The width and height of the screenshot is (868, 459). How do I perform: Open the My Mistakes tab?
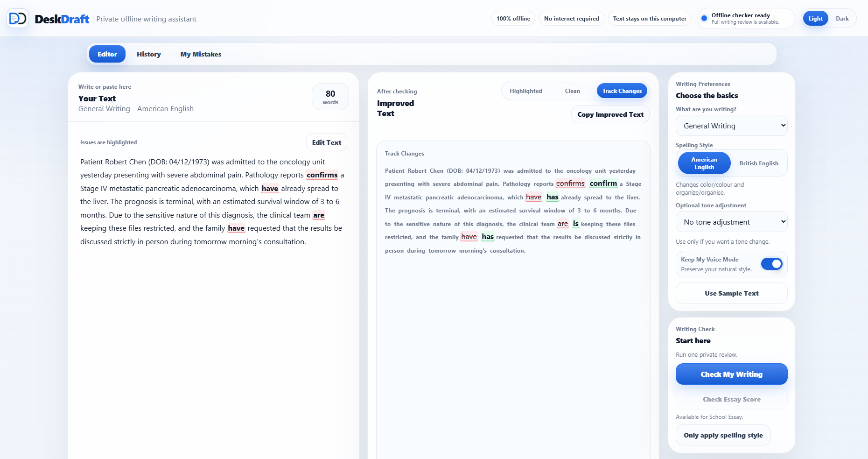pyautogui.click(x=201, y=54)
